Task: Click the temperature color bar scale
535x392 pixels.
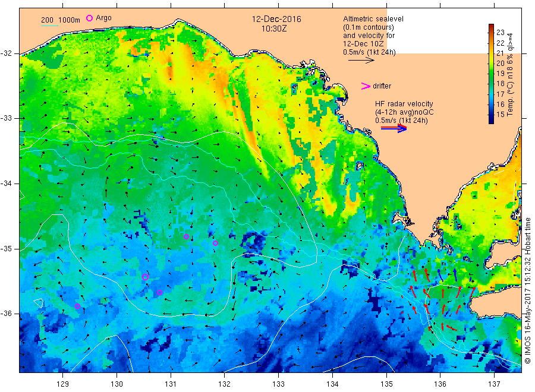Action: (492, 74)
